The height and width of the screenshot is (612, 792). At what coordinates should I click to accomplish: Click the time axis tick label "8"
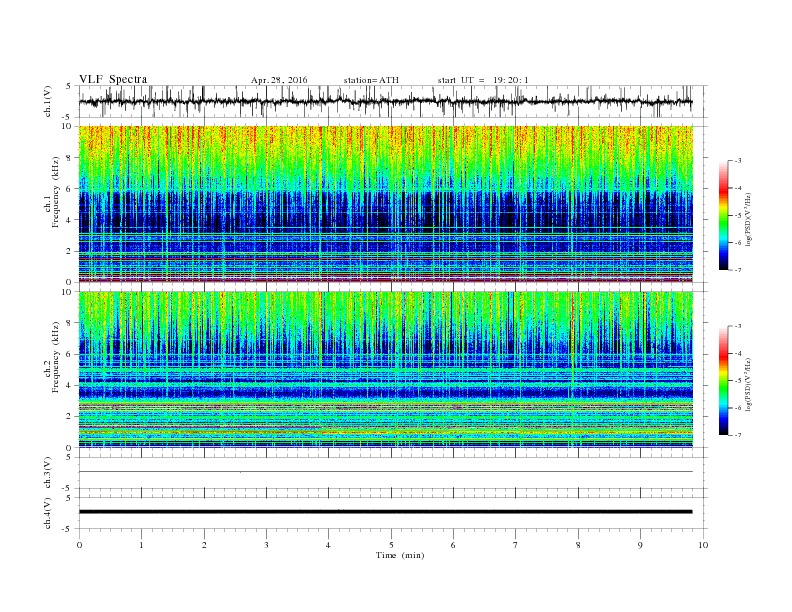(578, 545)
